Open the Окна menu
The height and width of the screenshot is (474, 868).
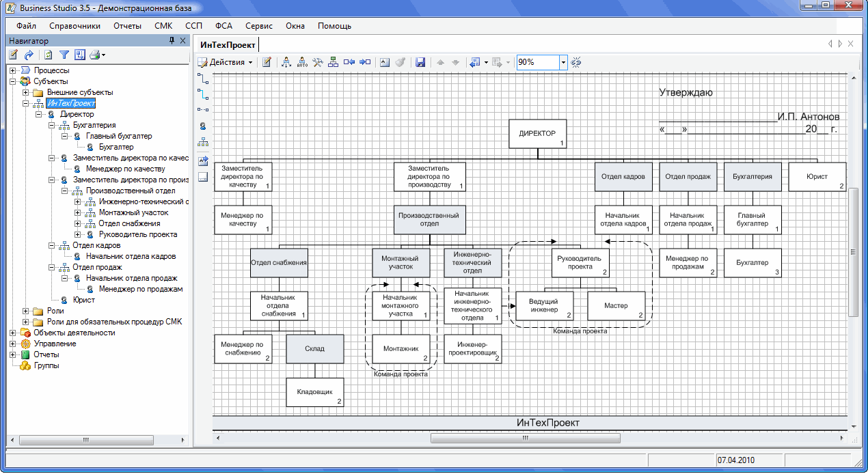pos(295,26)
